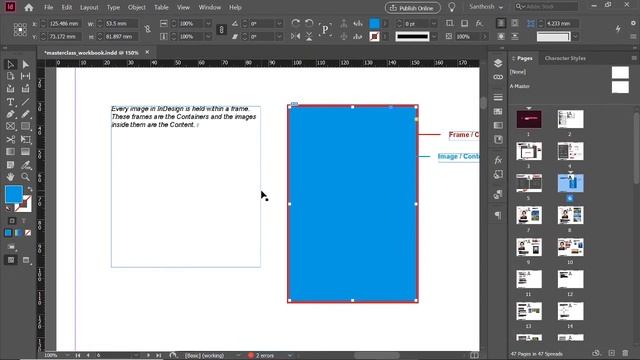
Task: Click the lightbulb Learn icon
Action: click(x=452, y=7)
